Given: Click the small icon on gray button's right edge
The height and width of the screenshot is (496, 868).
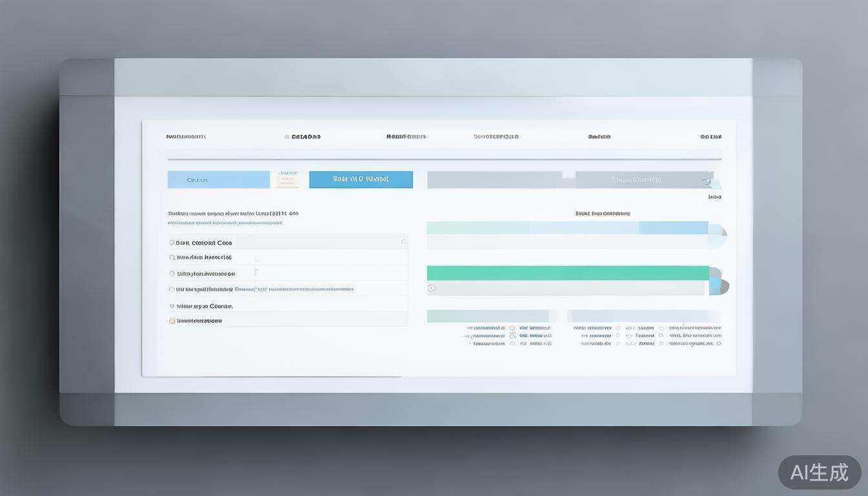Looking at the screenshot, I should pos(709,181).
